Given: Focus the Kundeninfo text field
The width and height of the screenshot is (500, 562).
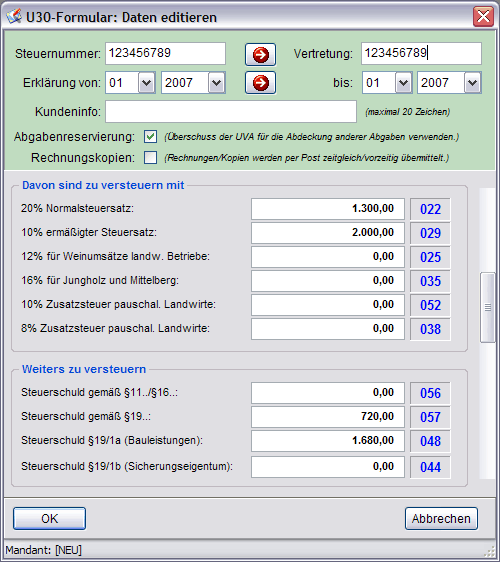Looking at the screenshot, I should [231, 111].
